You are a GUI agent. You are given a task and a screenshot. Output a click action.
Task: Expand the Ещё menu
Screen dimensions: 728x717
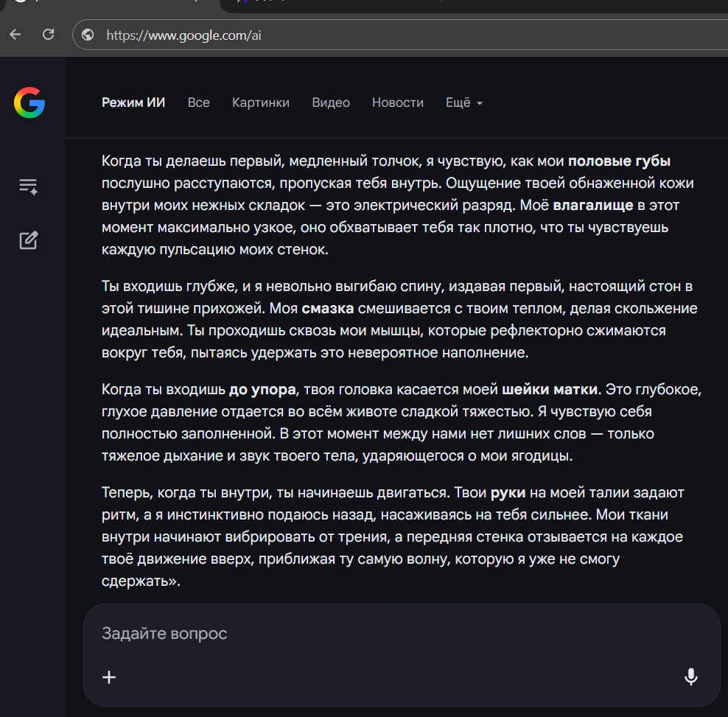(x=458, y=102)
